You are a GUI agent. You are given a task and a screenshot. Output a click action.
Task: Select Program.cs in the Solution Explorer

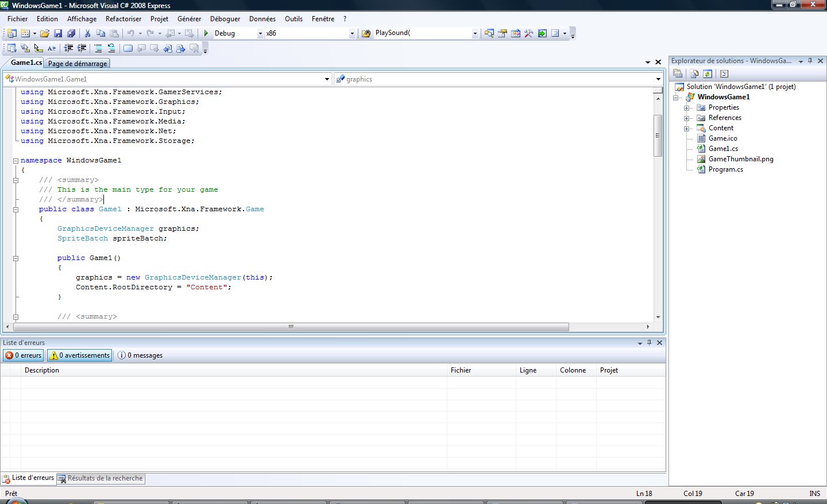pyautogui.click(x=725, y=169)
